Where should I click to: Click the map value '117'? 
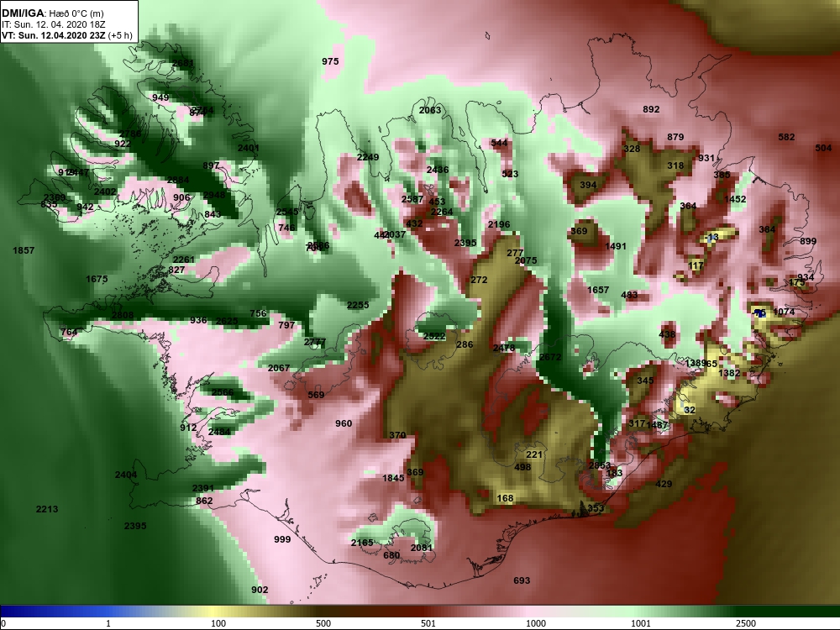[x=696, y=265]
